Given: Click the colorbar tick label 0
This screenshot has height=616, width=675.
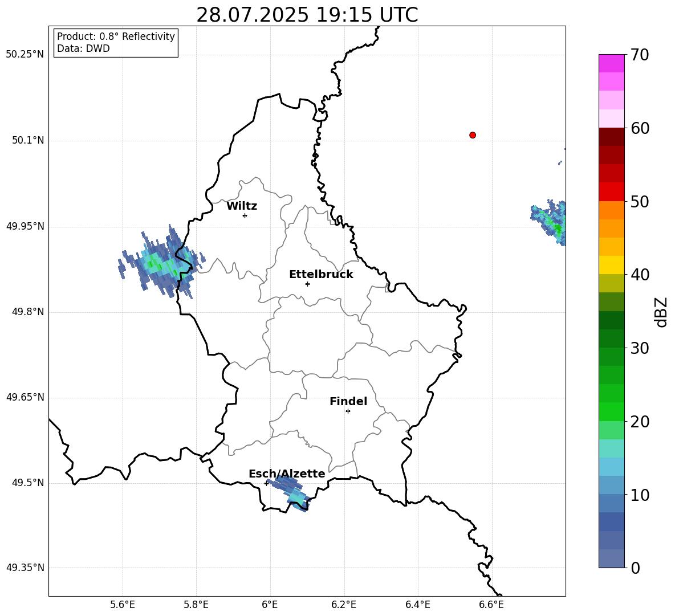Looking at the screenshot, I should 635,568.
